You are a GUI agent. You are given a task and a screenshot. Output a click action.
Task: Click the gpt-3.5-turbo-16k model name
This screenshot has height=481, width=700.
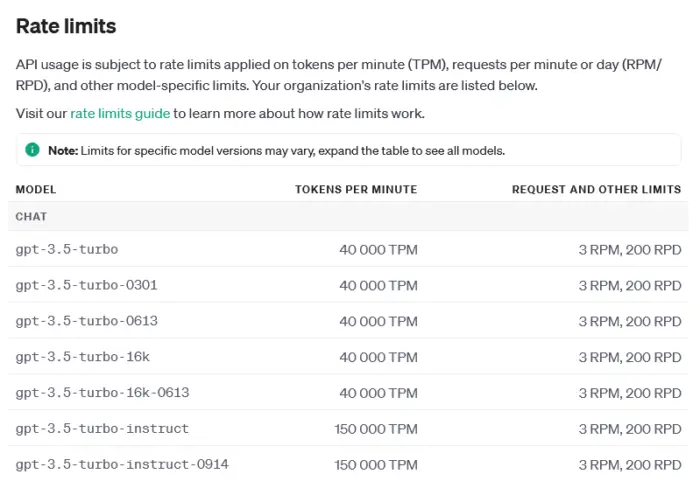(x=82, y=357)
